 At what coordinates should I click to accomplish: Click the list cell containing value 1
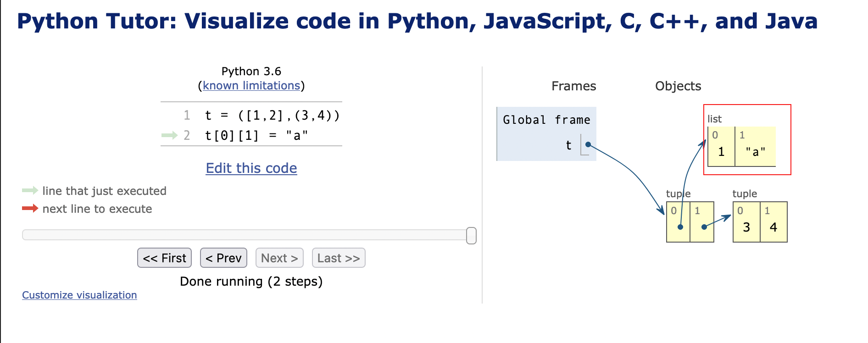[x=721, y=147]
